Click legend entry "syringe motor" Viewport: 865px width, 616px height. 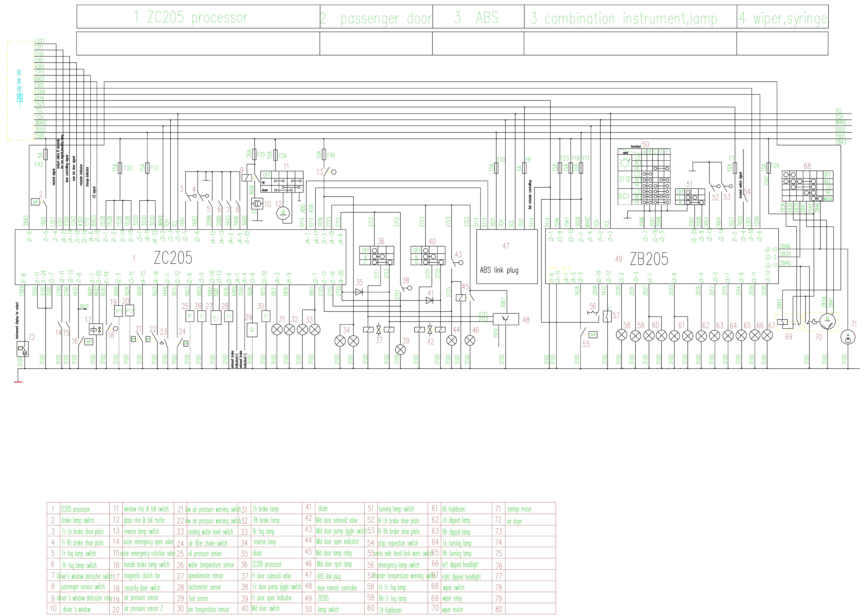tap(519, 509)
